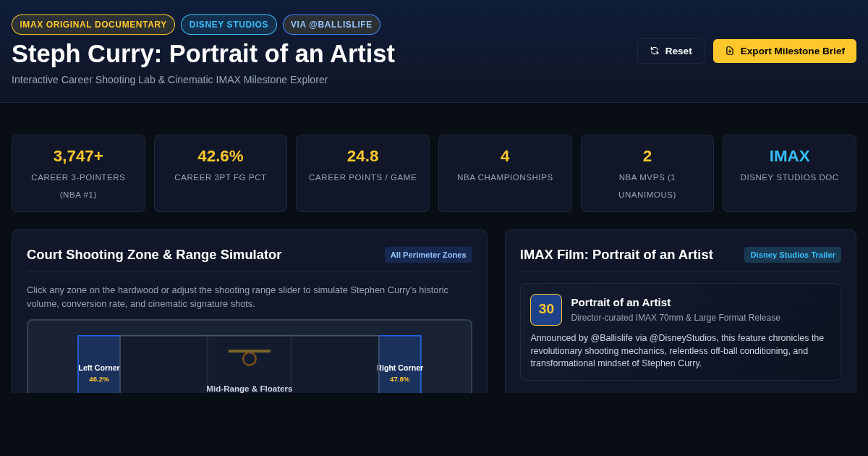Click the simulator instructions paragraph

pyautogui.click(x=239, y=297)
